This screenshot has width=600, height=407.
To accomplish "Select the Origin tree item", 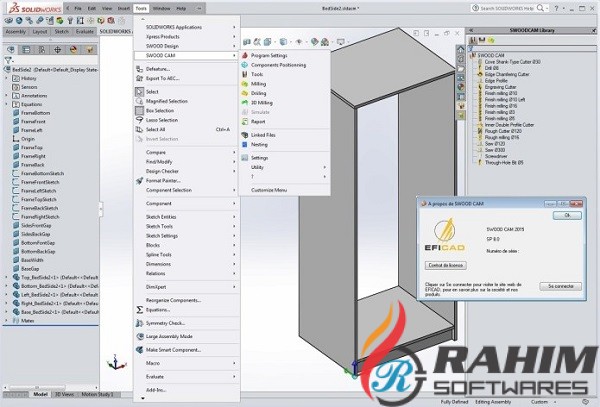I will tap(28, 139).
